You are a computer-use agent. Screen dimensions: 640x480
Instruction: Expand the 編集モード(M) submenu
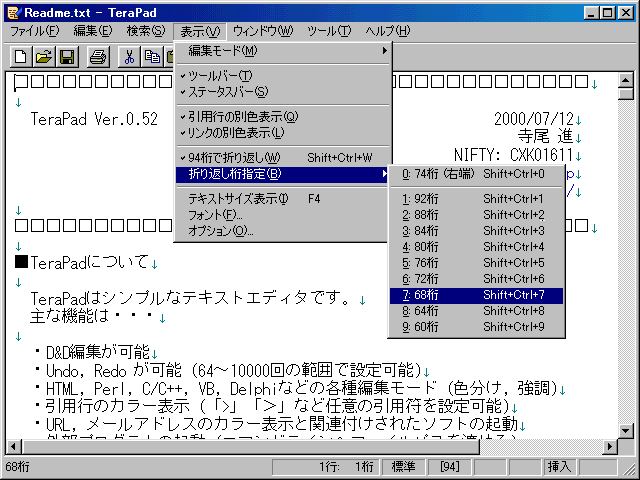282,51
